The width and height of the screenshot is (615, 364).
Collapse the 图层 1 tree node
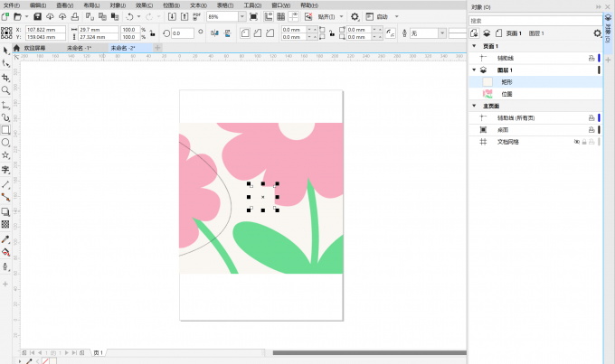(474, 70)
